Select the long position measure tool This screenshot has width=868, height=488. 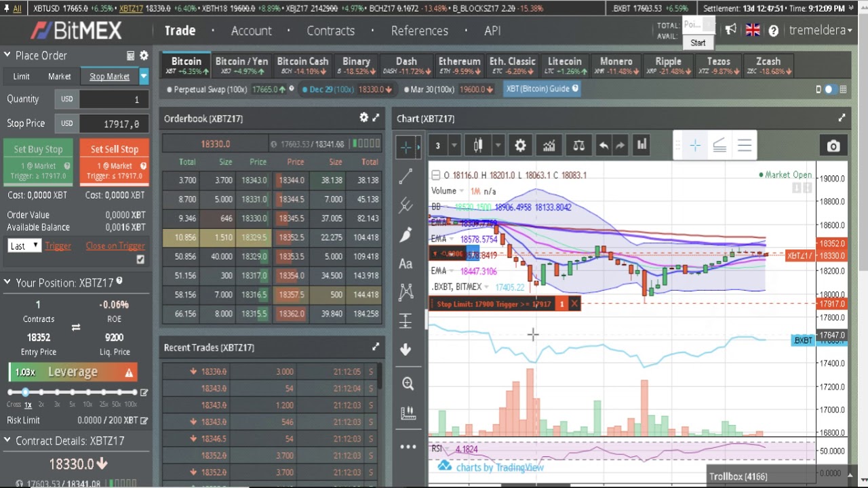406,321
